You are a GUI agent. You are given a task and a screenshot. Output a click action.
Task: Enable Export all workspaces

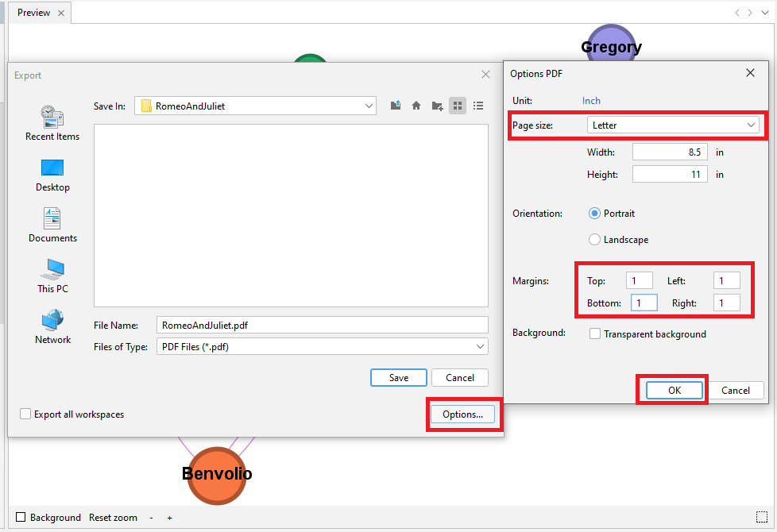(x=25, y=414)
